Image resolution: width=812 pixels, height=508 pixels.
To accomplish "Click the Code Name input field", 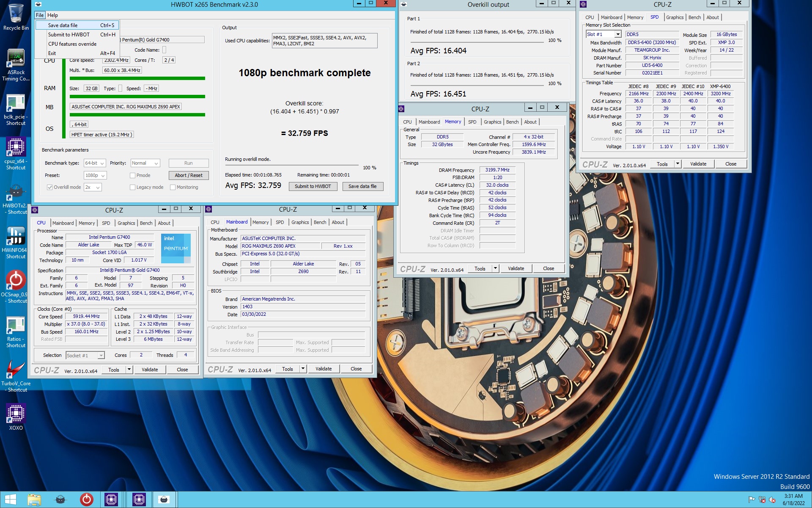I will tap(165, 50).
